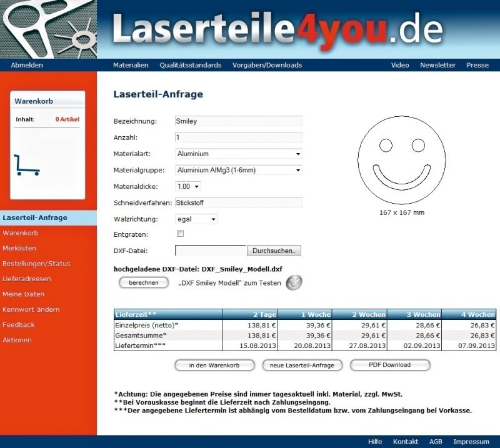The height and width of the screenshot is (448, 500).
Task: Open Vorgaben/Downloads menu
Action: click(x=267, y=65)
